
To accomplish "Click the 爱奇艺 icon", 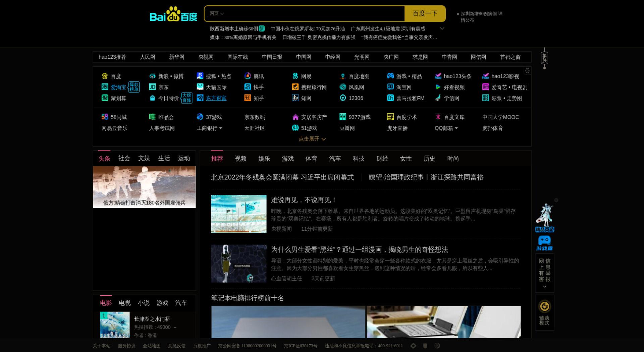I will (x=486, y=87).
